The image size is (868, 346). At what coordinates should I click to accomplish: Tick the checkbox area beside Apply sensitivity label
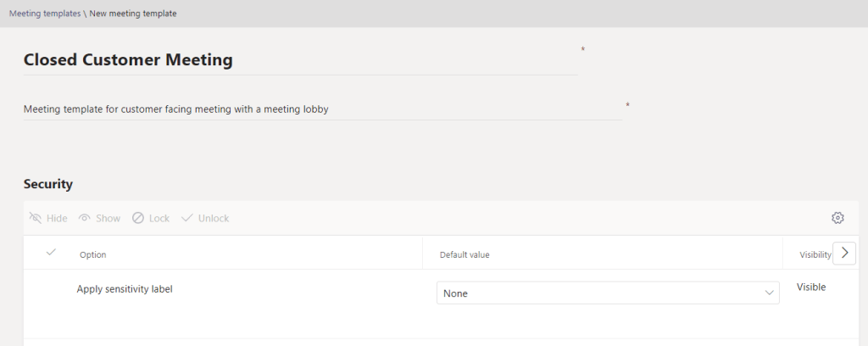pyautogui.click(x=51, y=290)
